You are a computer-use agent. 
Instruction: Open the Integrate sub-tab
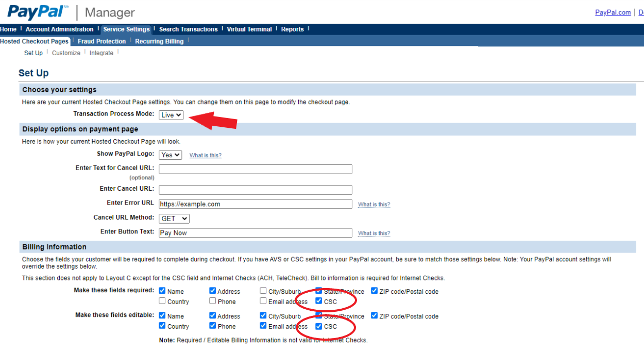101,53
